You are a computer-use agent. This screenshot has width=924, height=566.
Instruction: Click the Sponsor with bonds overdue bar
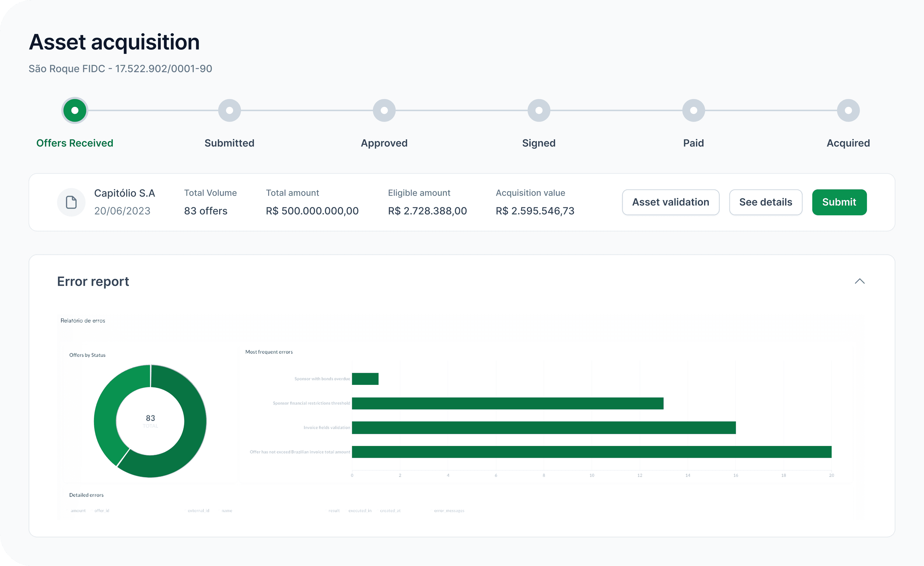point(365,379)
